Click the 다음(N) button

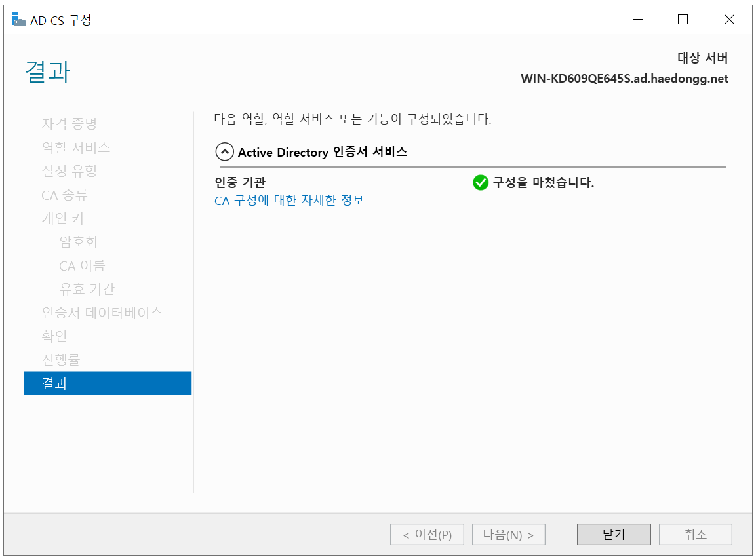coord(509,534)
